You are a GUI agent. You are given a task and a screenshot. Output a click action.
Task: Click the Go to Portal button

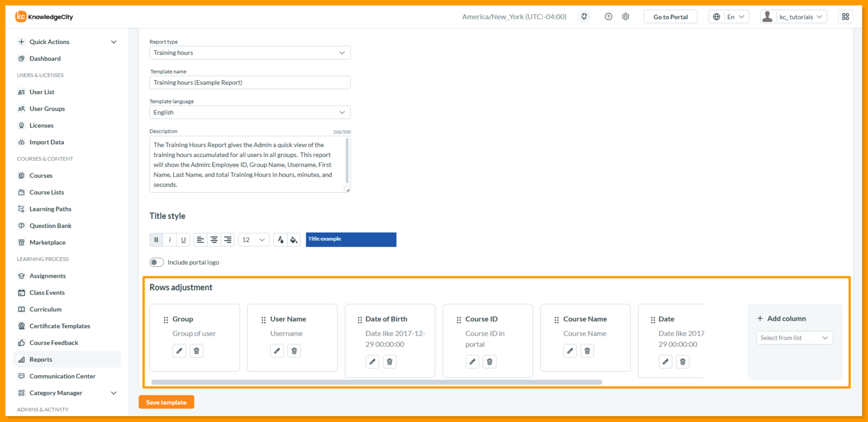click(x=670, y=17)
